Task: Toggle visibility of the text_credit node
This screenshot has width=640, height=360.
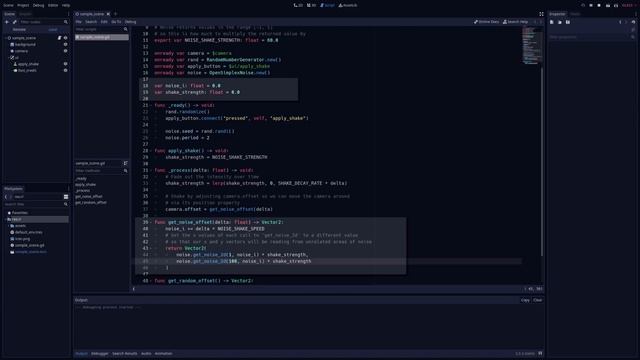Action: tap(65, 71)
